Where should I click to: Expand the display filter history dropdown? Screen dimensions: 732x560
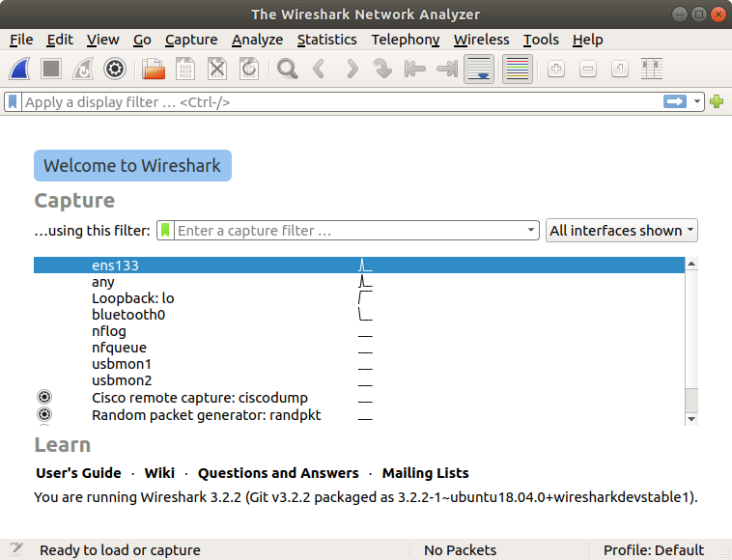pyautogui.click(x=697, y=101)
